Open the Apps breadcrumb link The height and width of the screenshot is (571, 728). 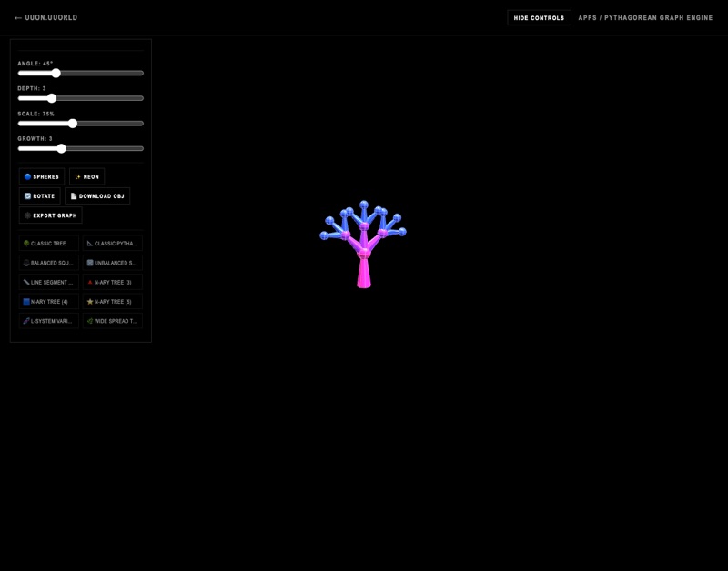click(x=587, y=17)
